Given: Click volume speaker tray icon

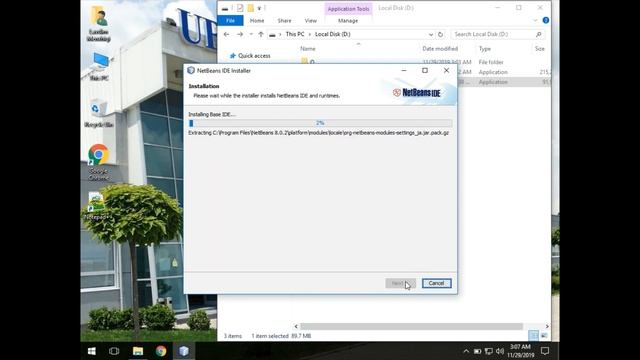Looking at the screenshot, I should [x=500, y=351].
